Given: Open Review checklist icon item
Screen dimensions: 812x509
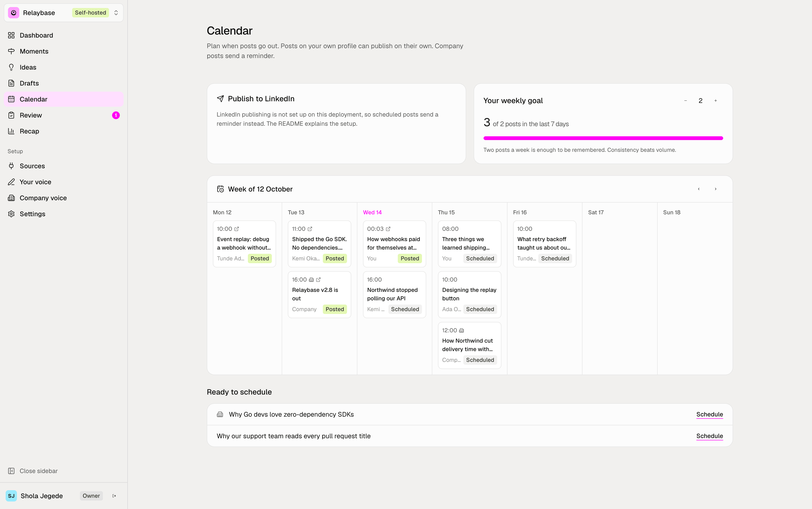Looking at the screenshot, I should (x=12, y=115).
